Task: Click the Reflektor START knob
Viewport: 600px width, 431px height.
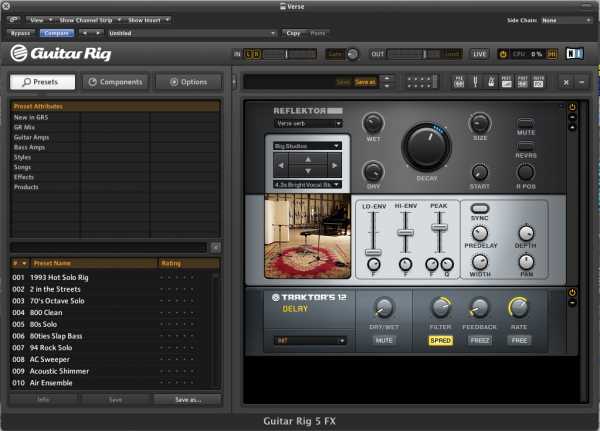Action: tap(479, 172)
